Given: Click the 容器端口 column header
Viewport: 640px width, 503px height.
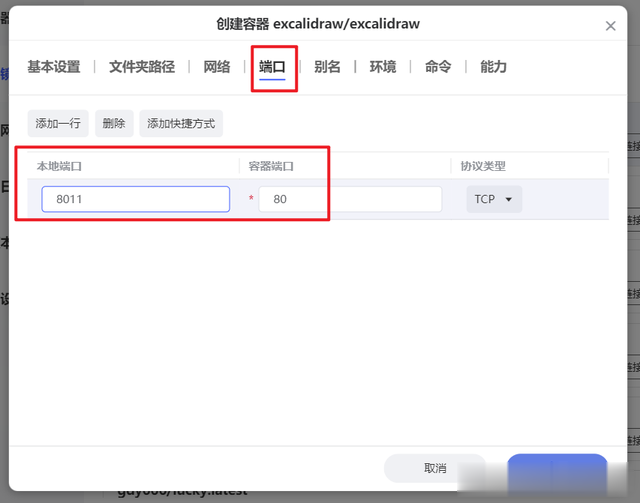Looking at the screenshot, I should click(x=271, y=166).
